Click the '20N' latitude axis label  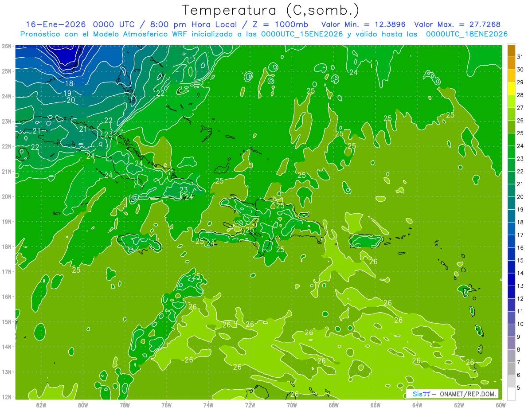7,196
